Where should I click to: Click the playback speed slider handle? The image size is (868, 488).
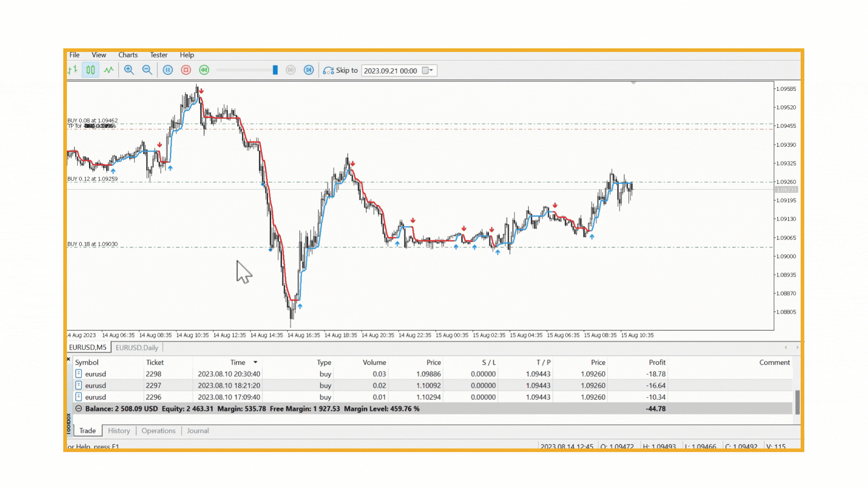[275, 70]
